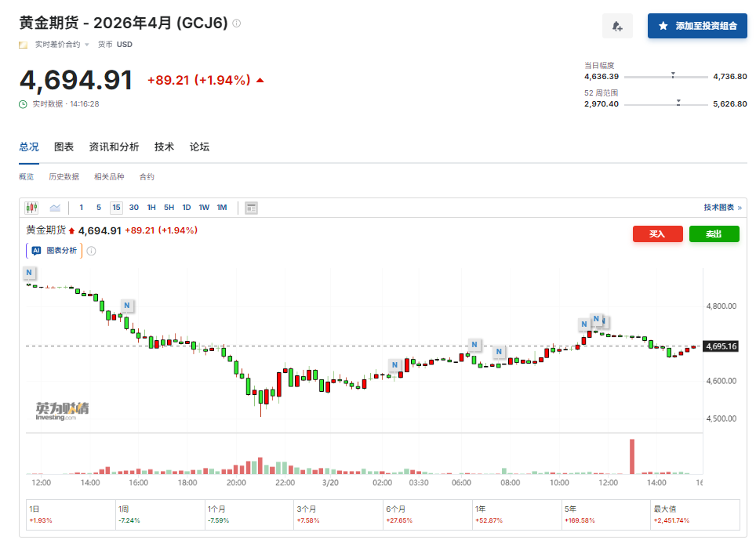Click the info icon next to the GCJ6 title

point(237,24)
